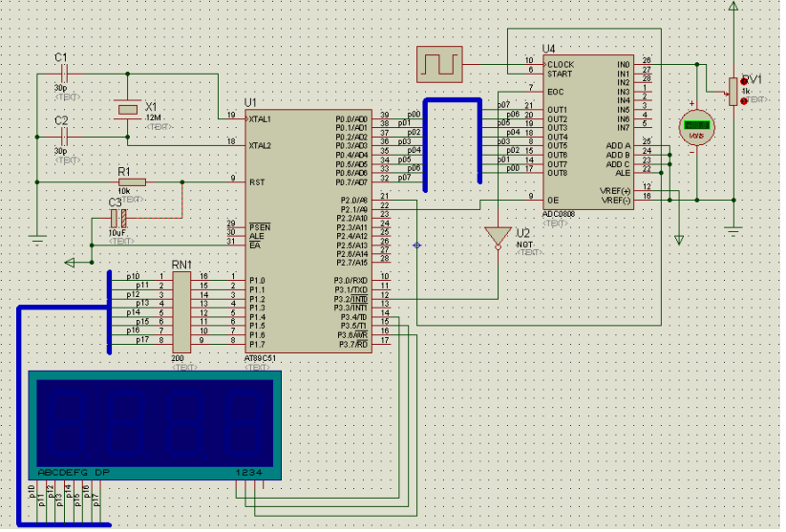Click the ground symbol below RV1
The height and width of the screenshot is (532, 786).
733,227
